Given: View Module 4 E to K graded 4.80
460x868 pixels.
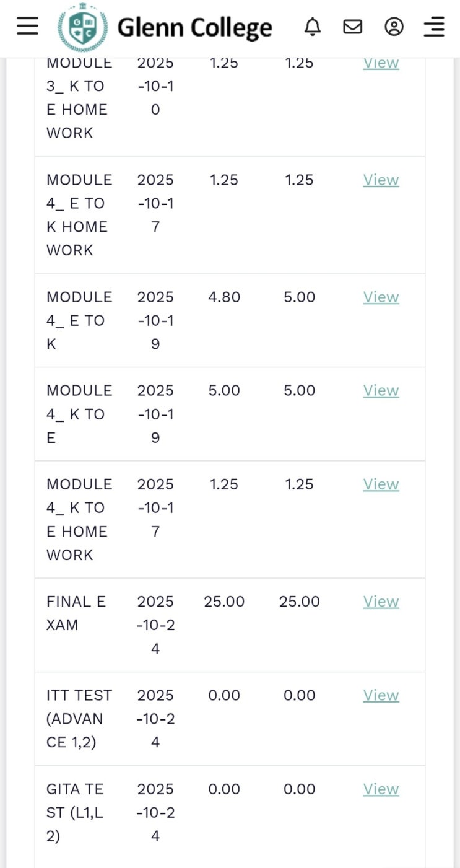Looking at the screenshot, I should (381, 297).
